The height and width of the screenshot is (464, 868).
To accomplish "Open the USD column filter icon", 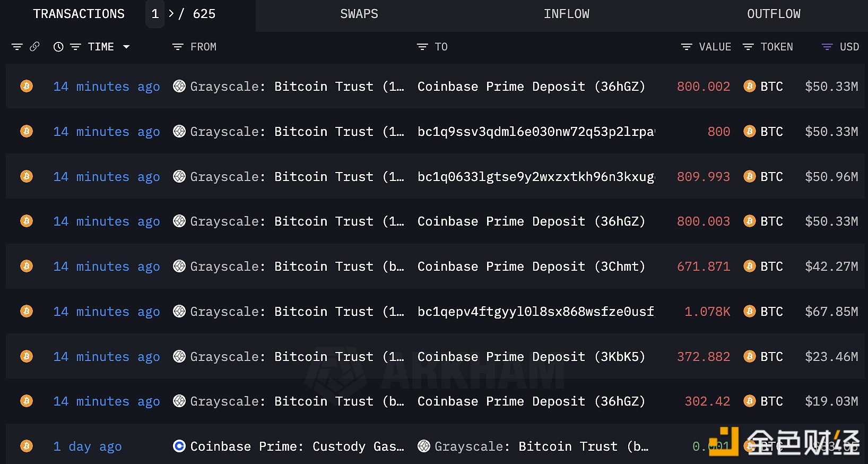I will point(827,47).
